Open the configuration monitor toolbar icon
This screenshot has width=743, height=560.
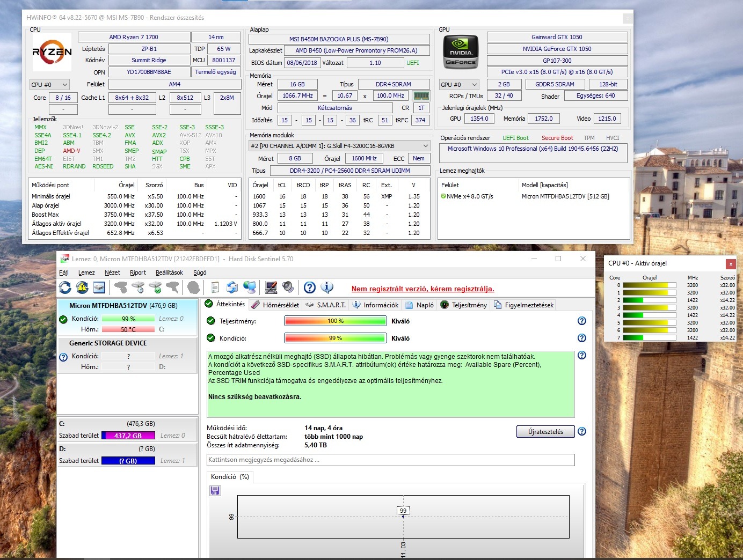(x=271, y=288)
